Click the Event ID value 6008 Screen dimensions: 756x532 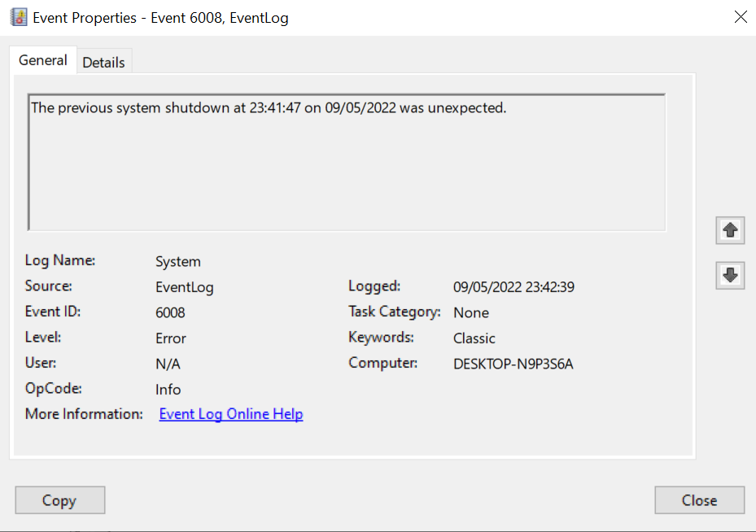(x=170, y=312)
